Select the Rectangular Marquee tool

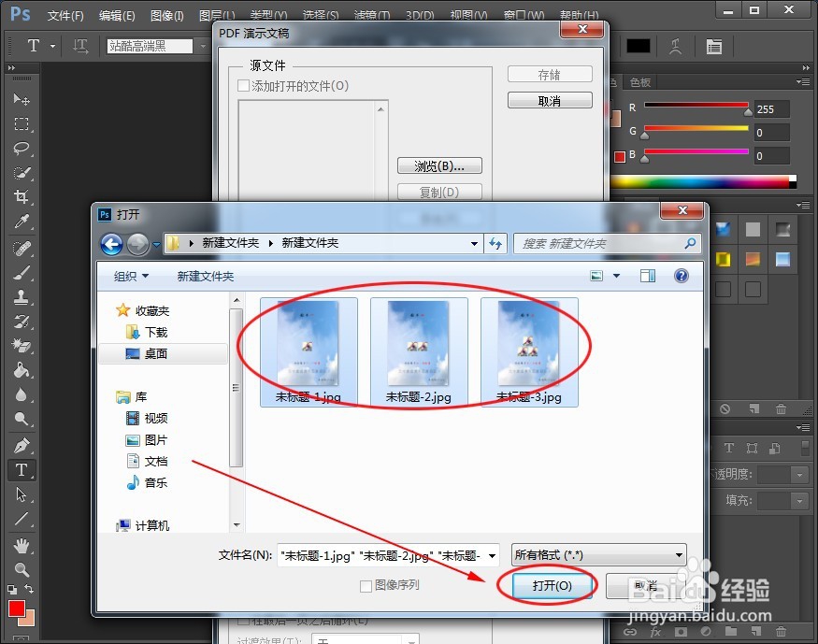coord(22,124)
